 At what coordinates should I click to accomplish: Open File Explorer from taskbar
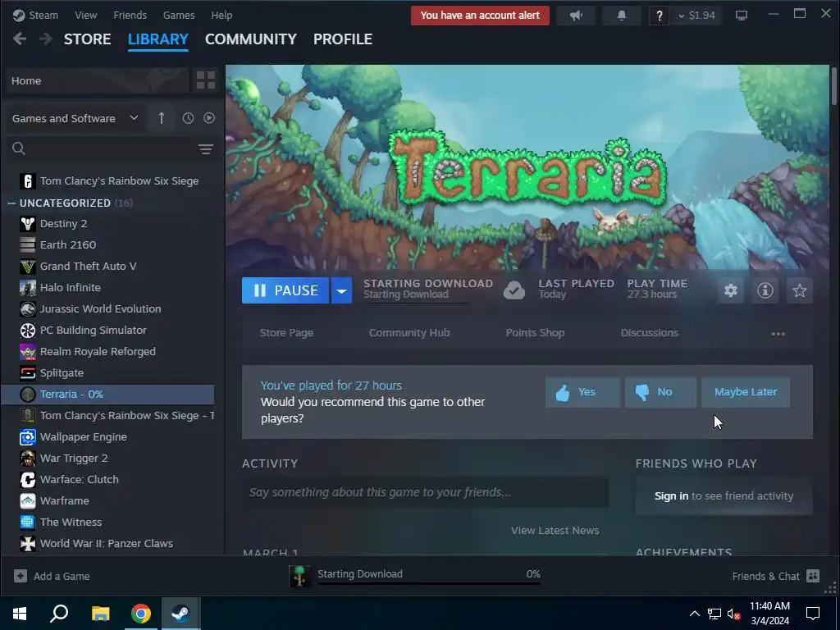pyautogui.click(x=100, y=614)
